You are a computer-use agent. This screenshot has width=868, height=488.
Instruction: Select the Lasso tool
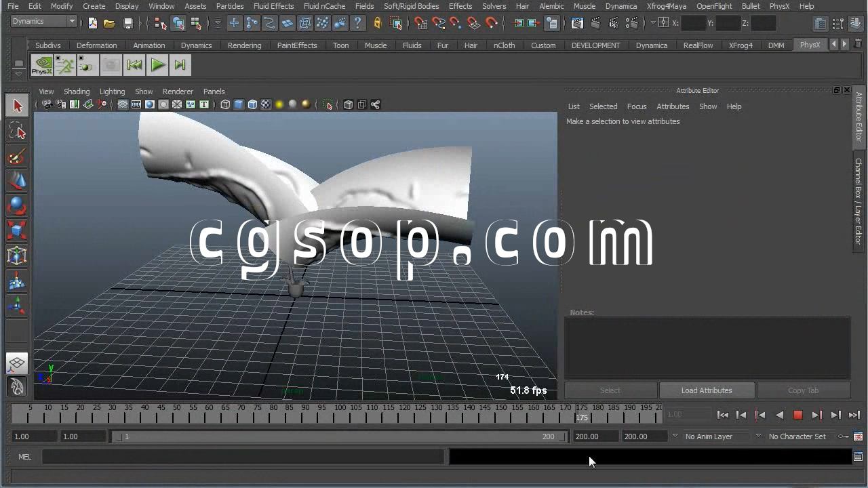point(17,131)
